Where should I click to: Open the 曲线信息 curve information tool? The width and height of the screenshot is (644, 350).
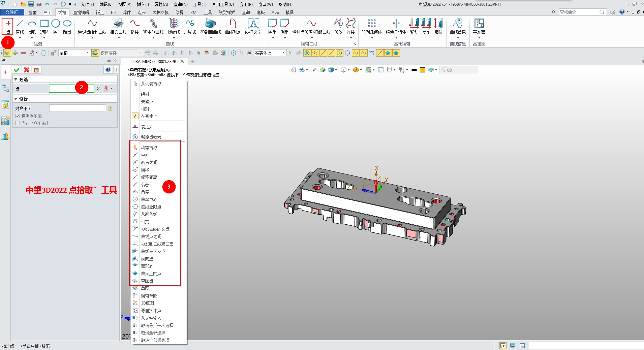458,27
